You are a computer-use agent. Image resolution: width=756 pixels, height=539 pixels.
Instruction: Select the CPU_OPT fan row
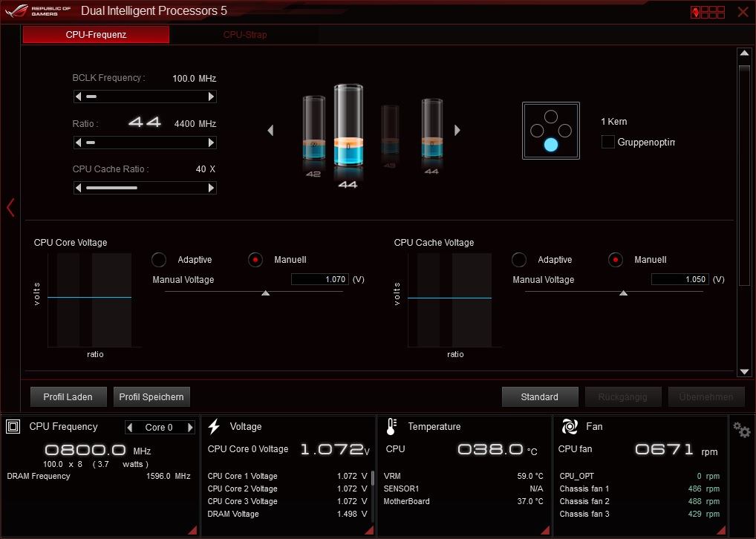(639, 476)
